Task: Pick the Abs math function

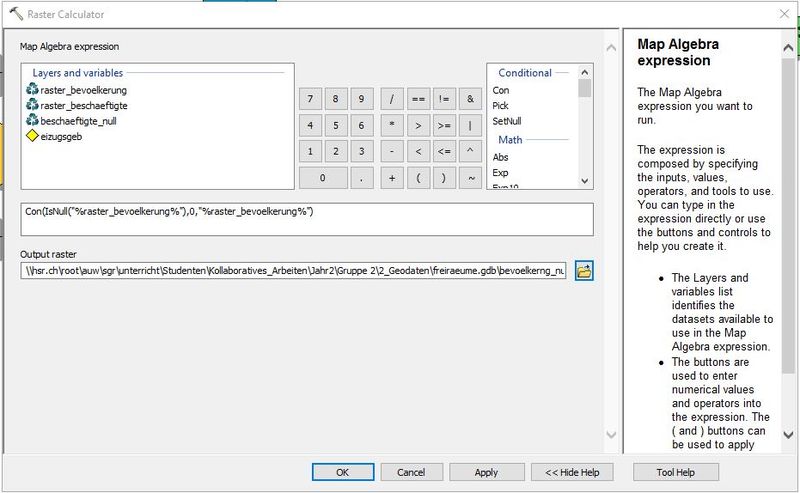Action: pos(501,157)
